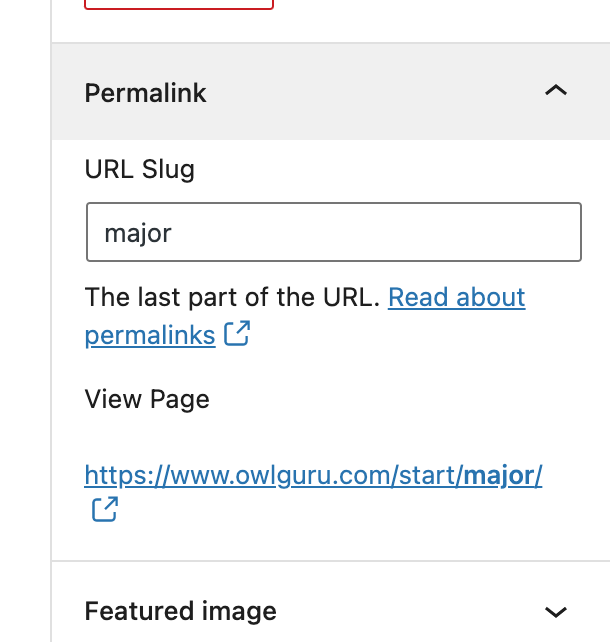Viewport: 610px width, 642px height.
Task: Click the underlined word permalinks
Action: (x=150, y=336)
